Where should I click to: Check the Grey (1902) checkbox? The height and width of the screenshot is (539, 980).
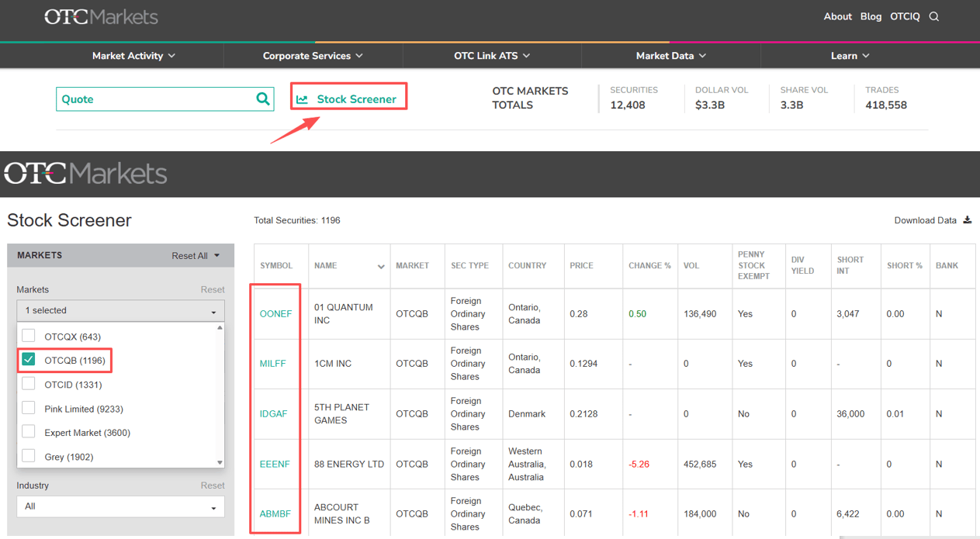(x=29, y=456)
